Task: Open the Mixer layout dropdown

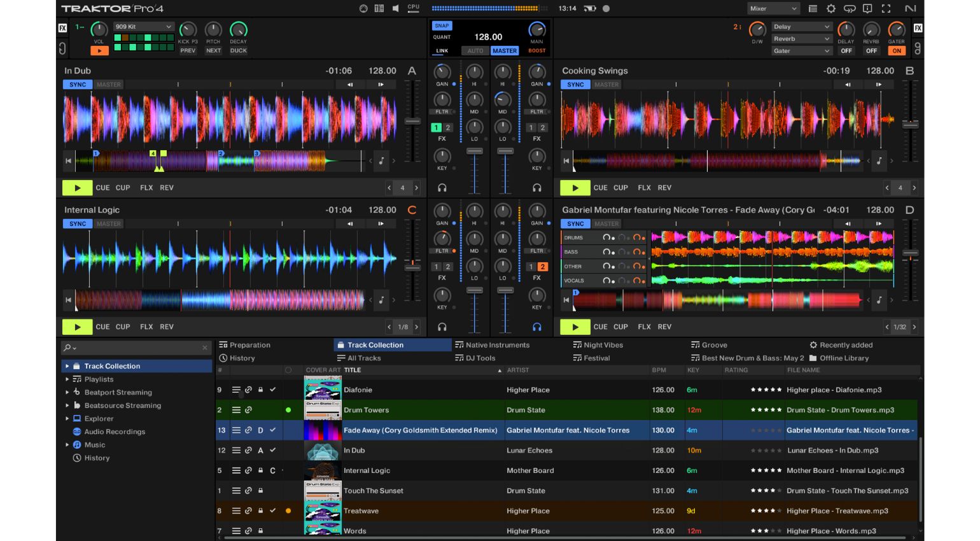Action: coord(773,8)
